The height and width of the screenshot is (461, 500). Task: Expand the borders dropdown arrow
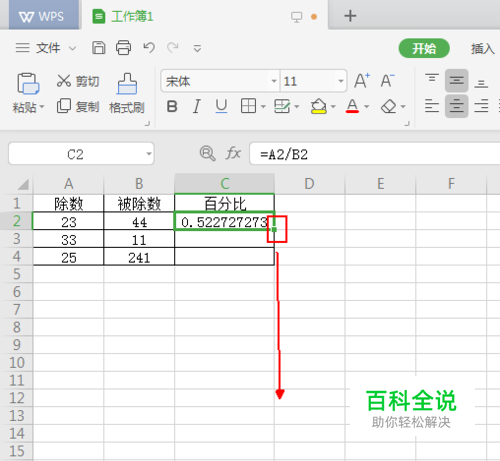tap(263, 107)
